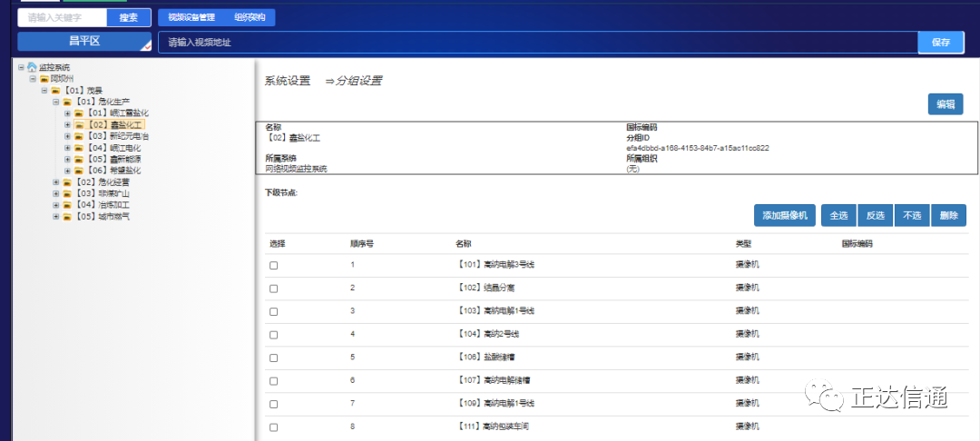Click the 反选 button
The width and height of the screenshot is (980, 441).
point(876,215)
